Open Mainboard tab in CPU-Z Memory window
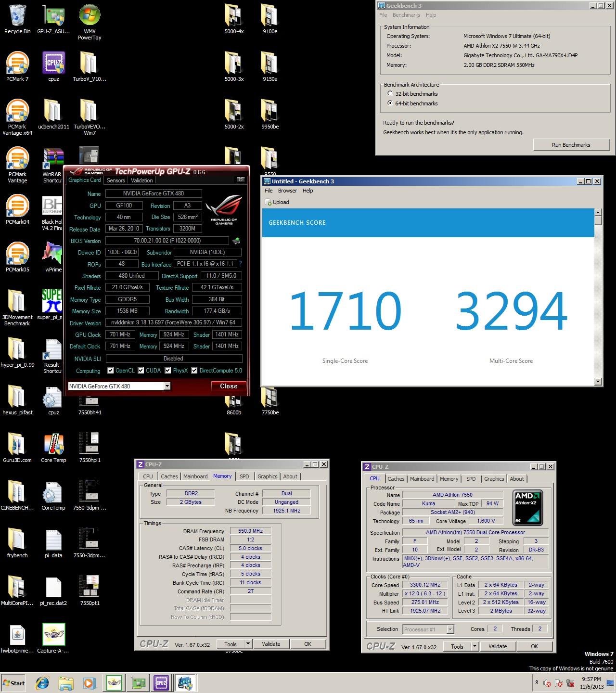This screenshot has width=616, height=693. tap(195, 476)
